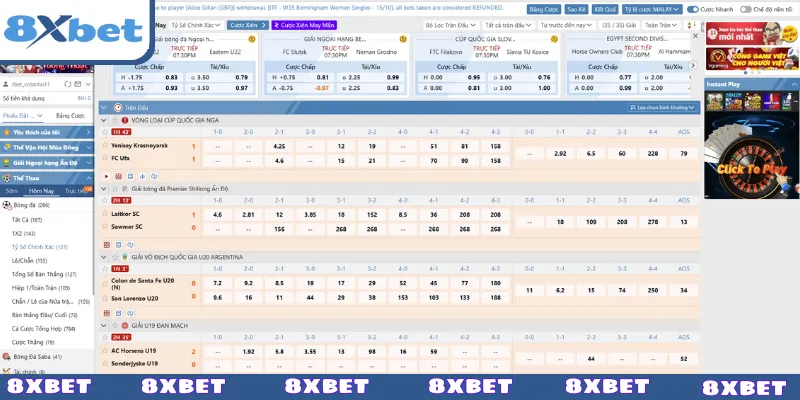This screenshot has height=400, width=800.
Task: Click the clock icon beside Trận Đấu
Action: point(118,108)
